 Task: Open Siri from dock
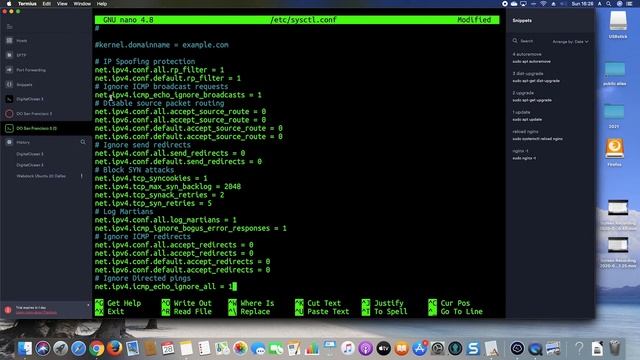click(x=42, y=348)
